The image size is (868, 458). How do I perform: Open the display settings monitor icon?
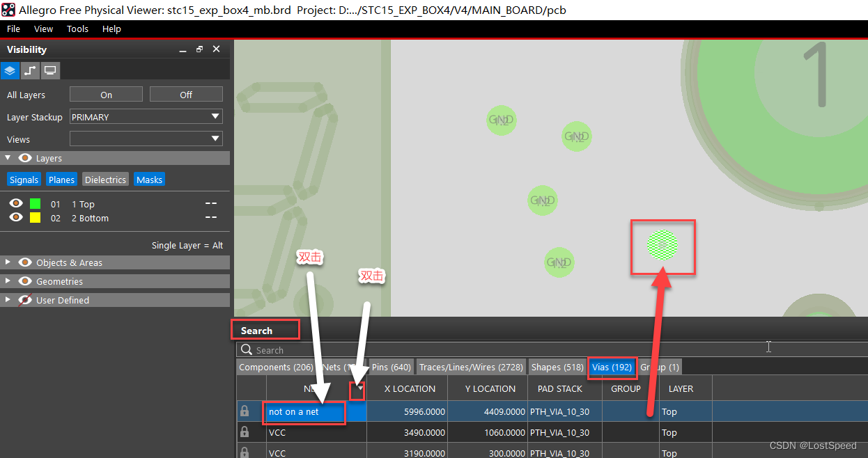click(x=50, y=70)
